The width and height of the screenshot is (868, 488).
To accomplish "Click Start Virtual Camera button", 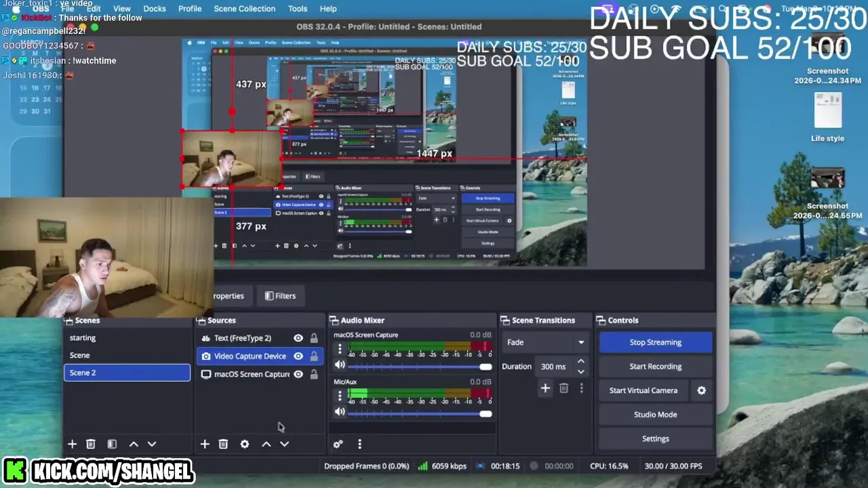I will [644, 390].
